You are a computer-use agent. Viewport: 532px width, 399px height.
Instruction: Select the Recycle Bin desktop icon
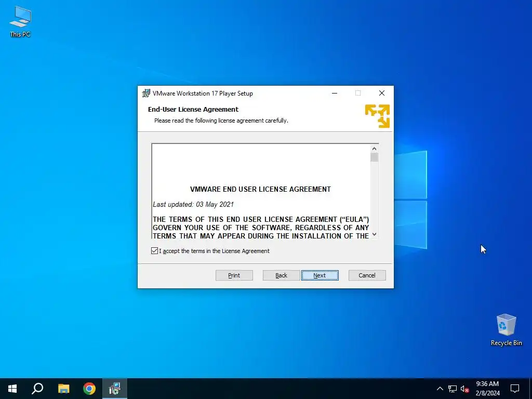pos(506,330)
